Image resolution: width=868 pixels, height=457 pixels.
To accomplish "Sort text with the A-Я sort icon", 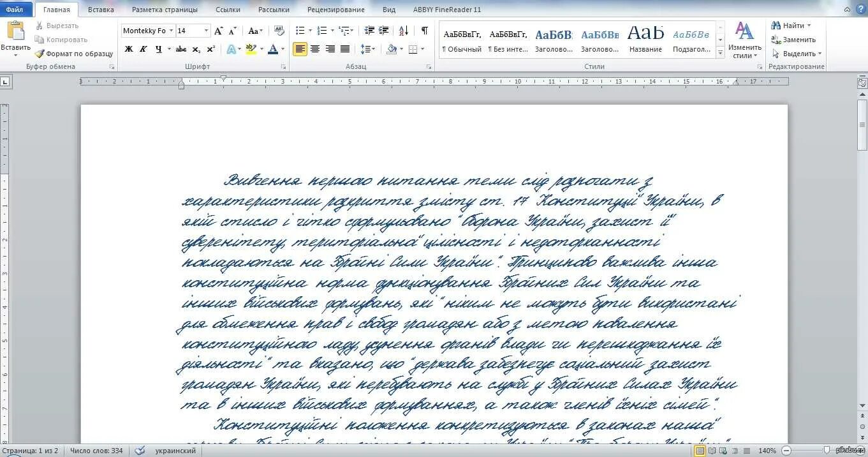I will coord(404,31).
